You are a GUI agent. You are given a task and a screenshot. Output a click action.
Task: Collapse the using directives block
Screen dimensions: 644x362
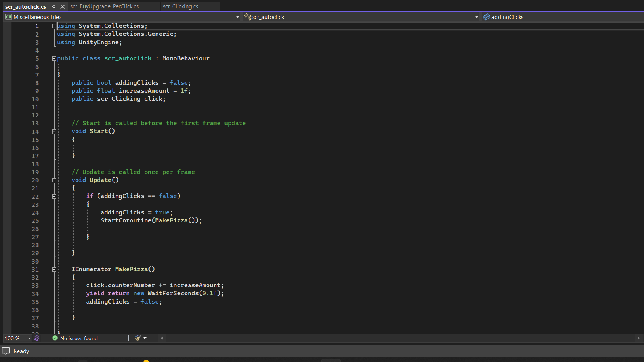click(54, 26)
